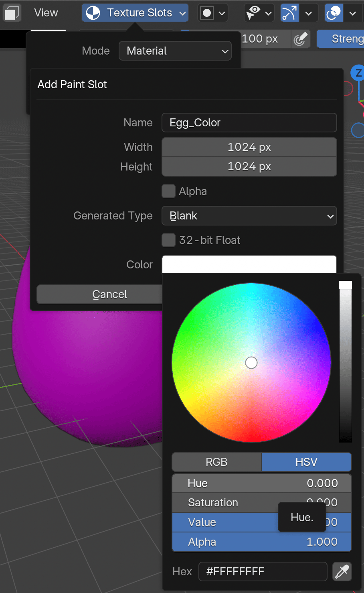Click the Strength slider

340,39
